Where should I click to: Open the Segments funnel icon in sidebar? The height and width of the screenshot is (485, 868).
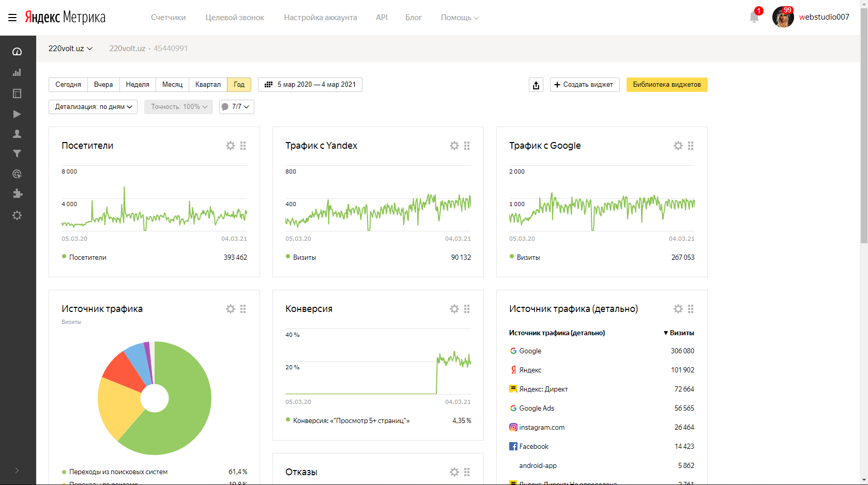(x=17, y=153)
